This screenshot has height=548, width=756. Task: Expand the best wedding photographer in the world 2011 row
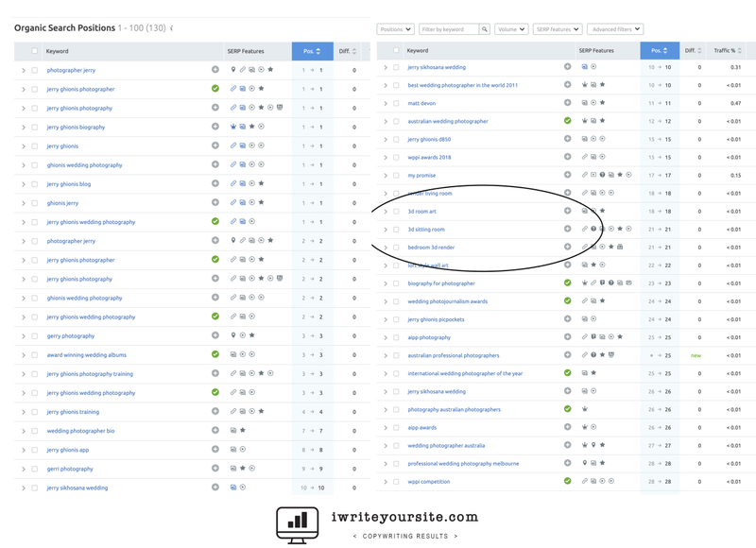[x=386, y=85]
